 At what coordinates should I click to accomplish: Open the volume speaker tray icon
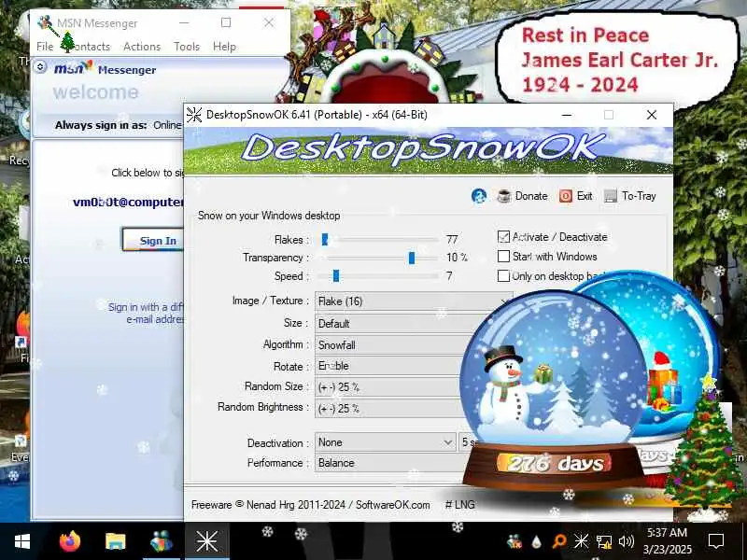tap(626, 541)
